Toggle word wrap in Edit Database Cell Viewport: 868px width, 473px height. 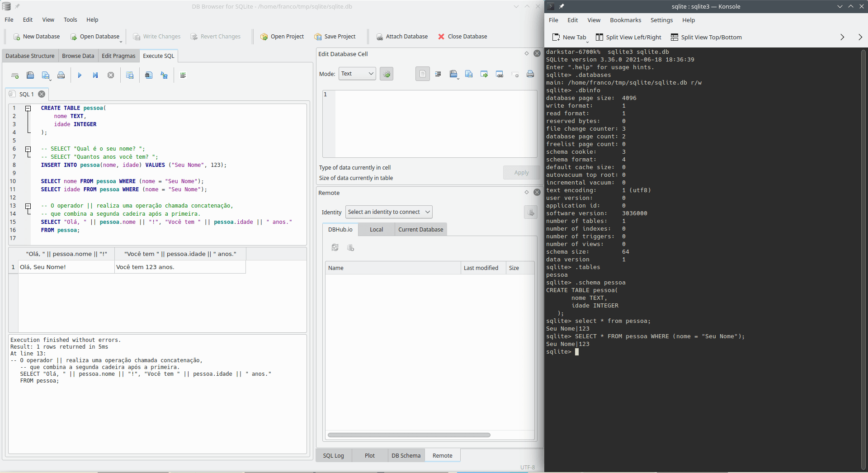[x=422, y=74]
